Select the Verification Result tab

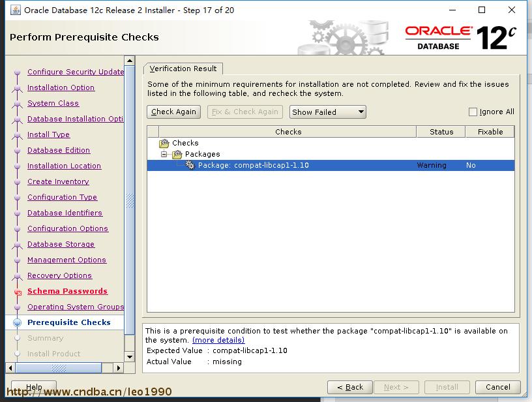click(183, 69)
